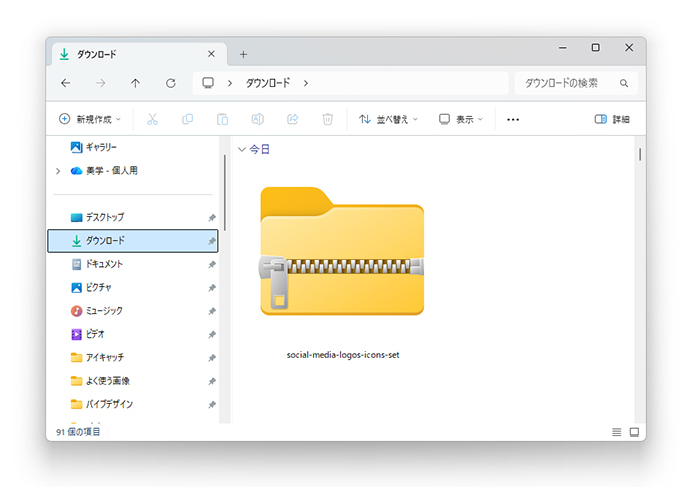Open the 表示 view dropdown
The height and width of the screenshot is (487, 700).
pyautogui.click(x=461, y=119)
